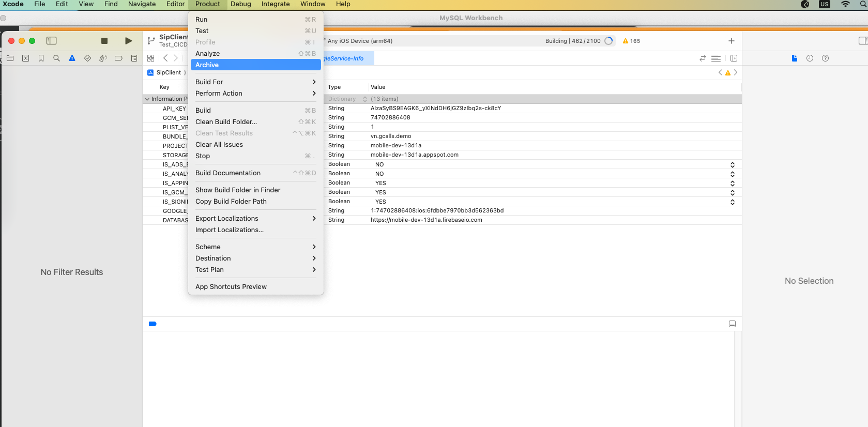This screenshot has width=868, height=427.
Task: Open the Test navigator diamond icon
Action: pyautogui.click(x=87, y=58)
